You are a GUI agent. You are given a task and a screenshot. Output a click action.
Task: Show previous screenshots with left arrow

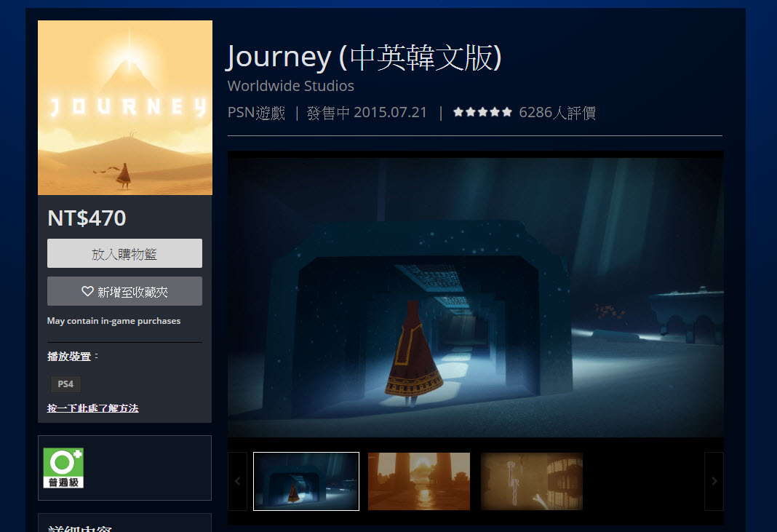[x=237, y=481]
